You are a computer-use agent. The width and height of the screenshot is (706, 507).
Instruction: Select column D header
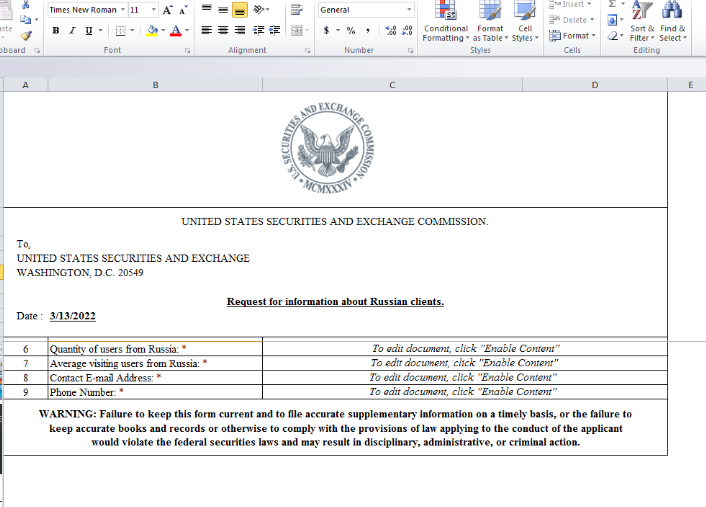tap(595, 85)
